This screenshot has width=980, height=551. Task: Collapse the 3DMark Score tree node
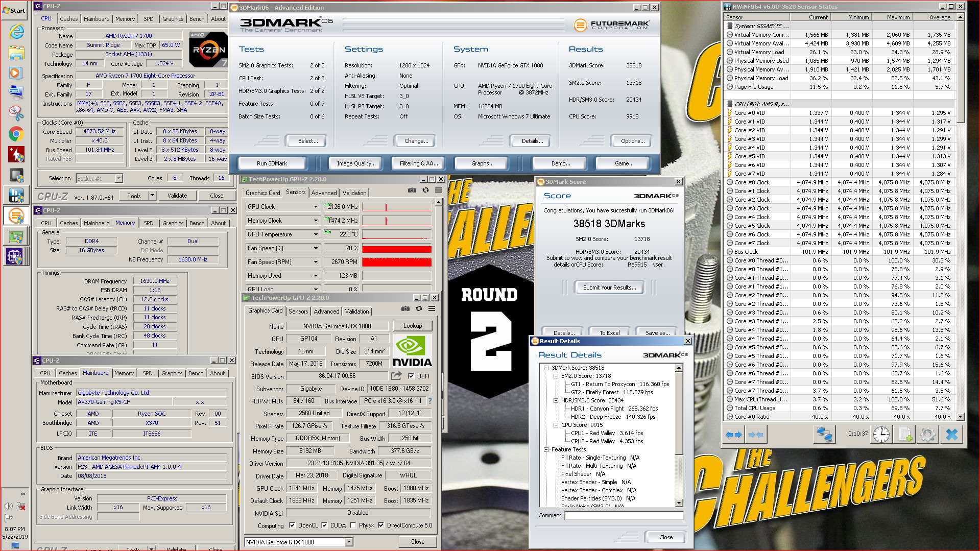coord(546,368)
